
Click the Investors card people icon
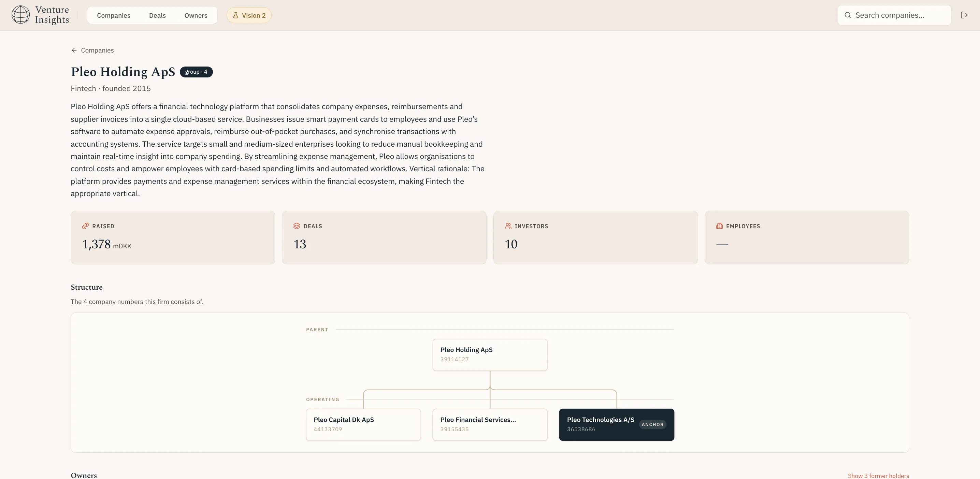508,226
